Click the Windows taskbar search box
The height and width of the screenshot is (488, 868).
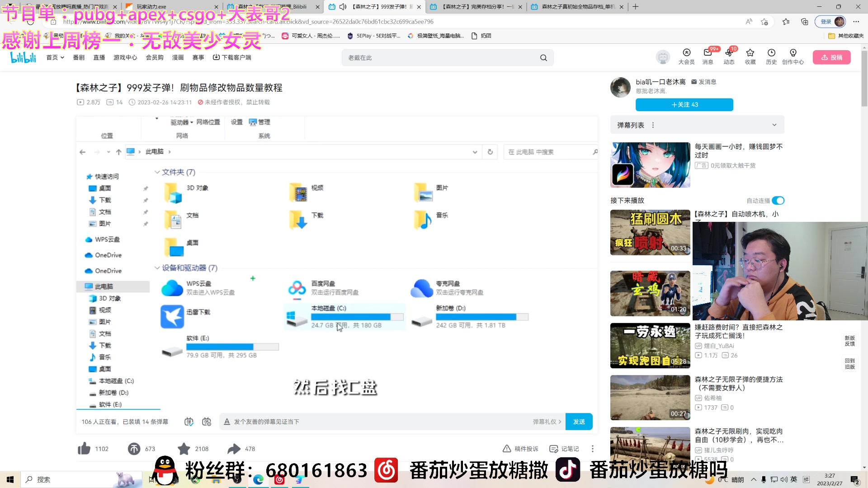click(81, 479)
